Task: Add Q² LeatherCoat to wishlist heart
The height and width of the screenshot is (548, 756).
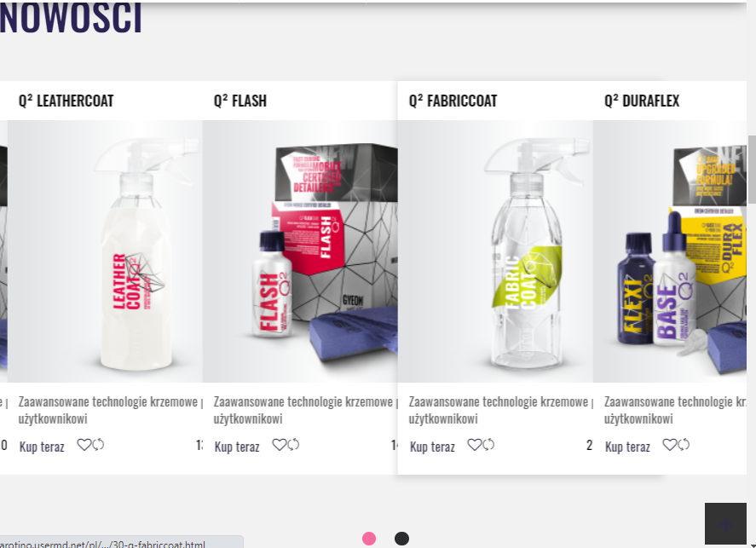Action: 84,445
